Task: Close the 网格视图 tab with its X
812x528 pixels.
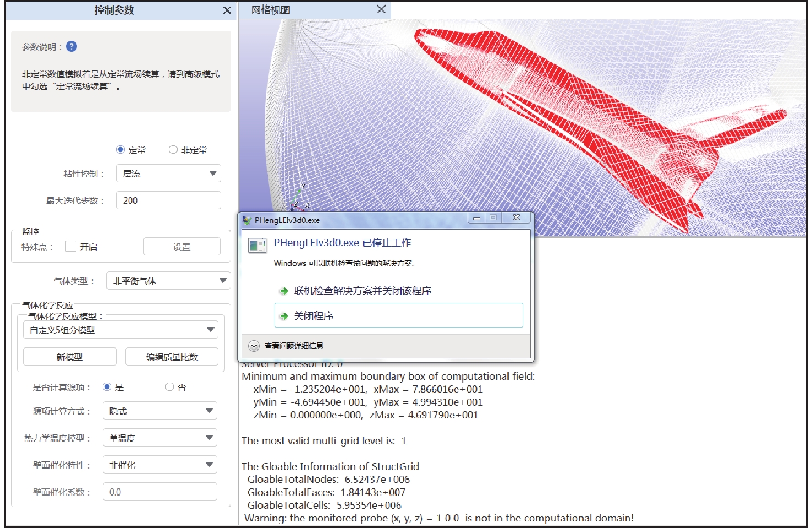Action: [381, 9]
